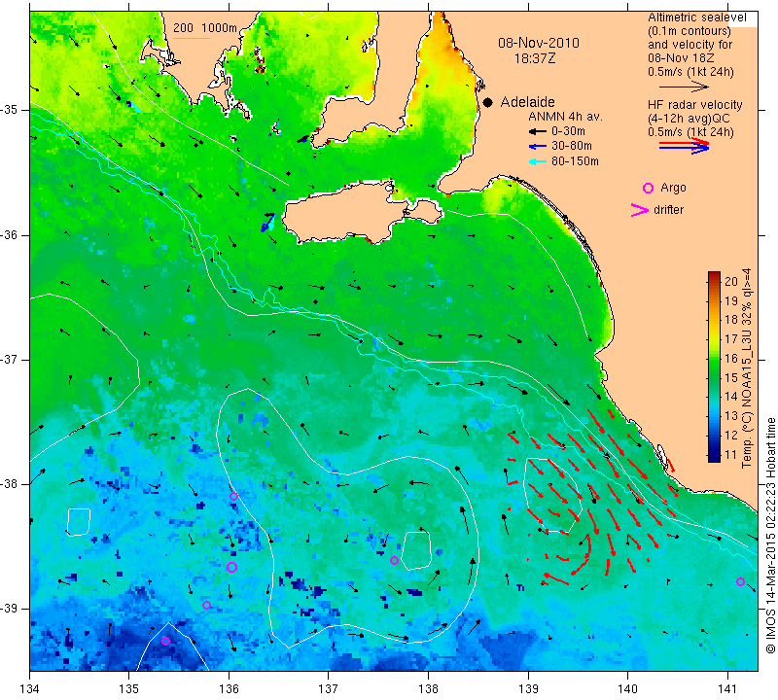Screen dimensions: 778x700
Task: Click the black altimetric velocity scale arrow
Action: click(x=685, y=87)
